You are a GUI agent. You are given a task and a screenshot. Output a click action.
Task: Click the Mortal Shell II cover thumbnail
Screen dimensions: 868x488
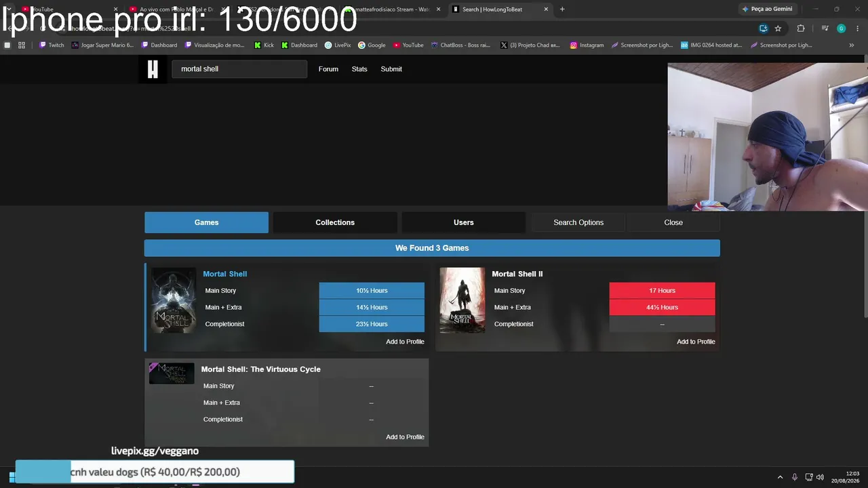462,300
